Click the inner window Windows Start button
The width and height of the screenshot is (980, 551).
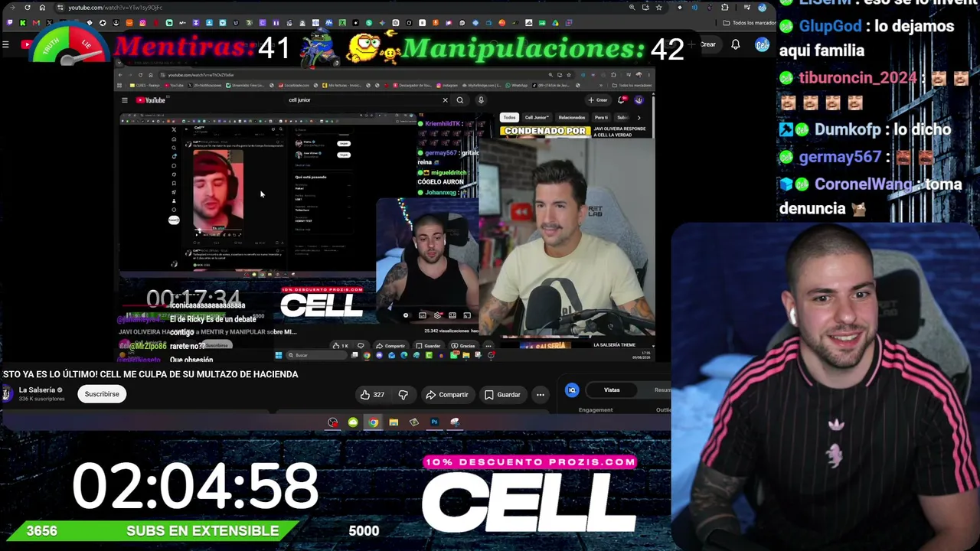(x=278, y=355)
